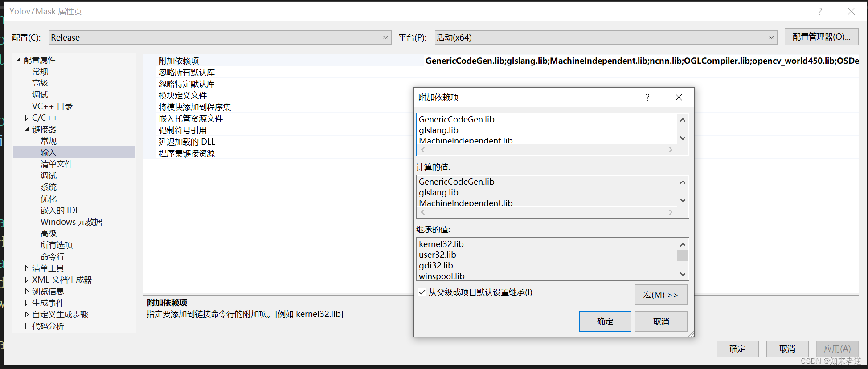Viewport: 868px width, 369px height.
Task: Open the 配置 Release dropdown
Action: pyautogui.click(x=220, y=37)
